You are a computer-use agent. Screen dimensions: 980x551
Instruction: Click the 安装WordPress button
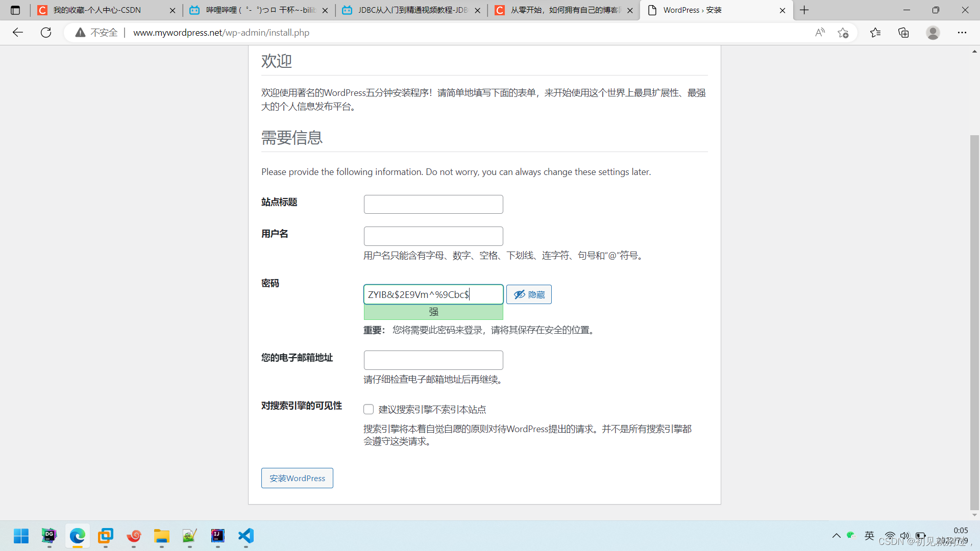coord(297,478)
